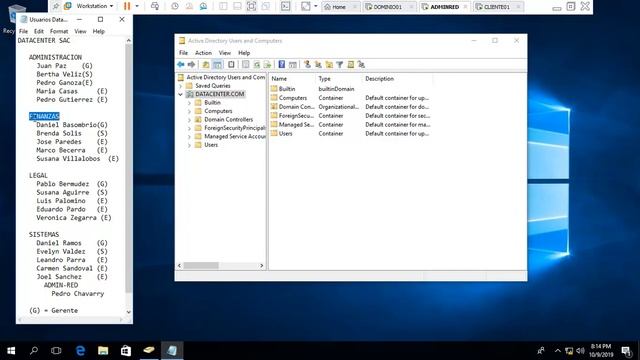Open the Action Center notification icon
This screenshot has height=360, width=640.
pos(626,351)
